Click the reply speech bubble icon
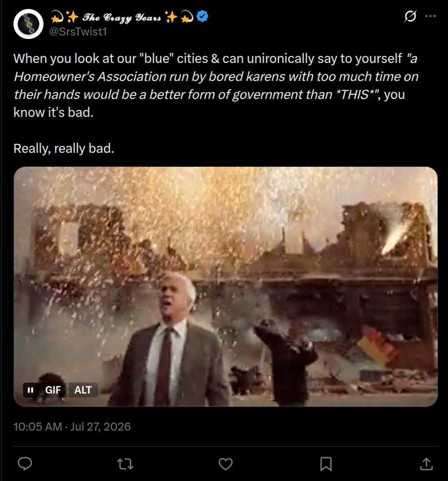This screenshot has height=481, width=448. point(25,463)
